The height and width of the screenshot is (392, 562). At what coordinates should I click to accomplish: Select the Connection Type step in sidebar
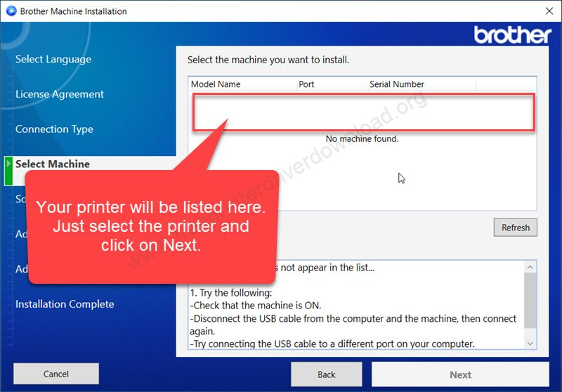(54, 129)
